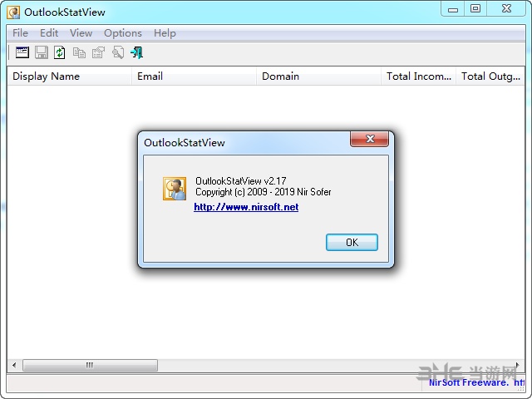Click the OutlookStatView icon in About dialog
The image size is (532, 399).
coord(175,189)
